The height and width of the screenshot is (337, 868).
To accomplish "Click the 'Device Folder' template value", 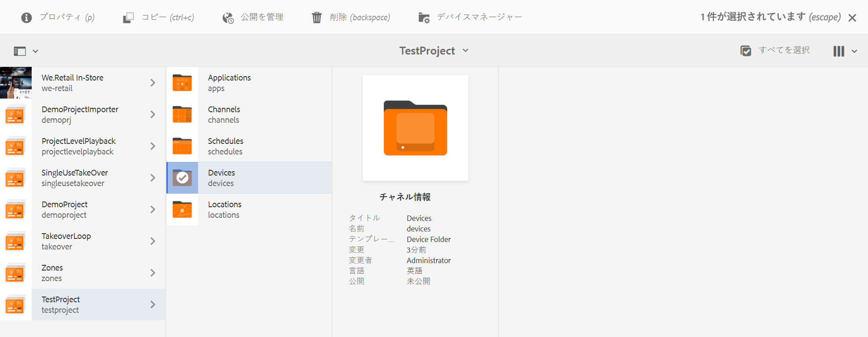I will tap(429, 239).
